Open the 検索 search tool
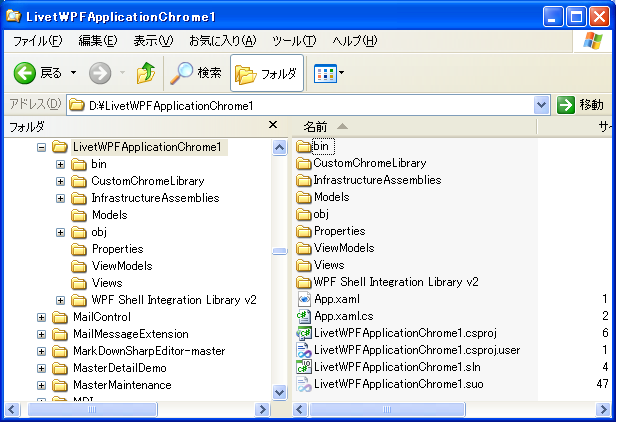The height and width of the screenshot is (423, 617). (196, 73)
